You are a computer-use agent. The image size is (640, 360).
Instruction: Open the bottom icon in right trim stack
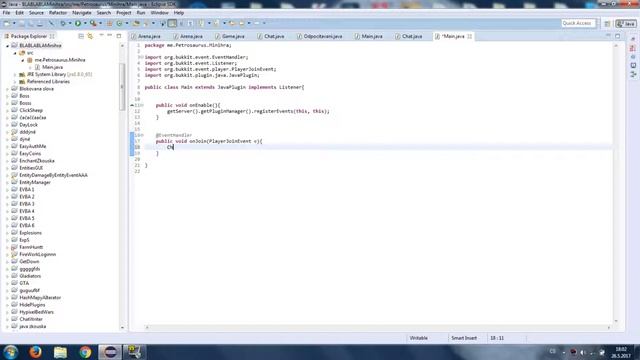tap(633, 74)
